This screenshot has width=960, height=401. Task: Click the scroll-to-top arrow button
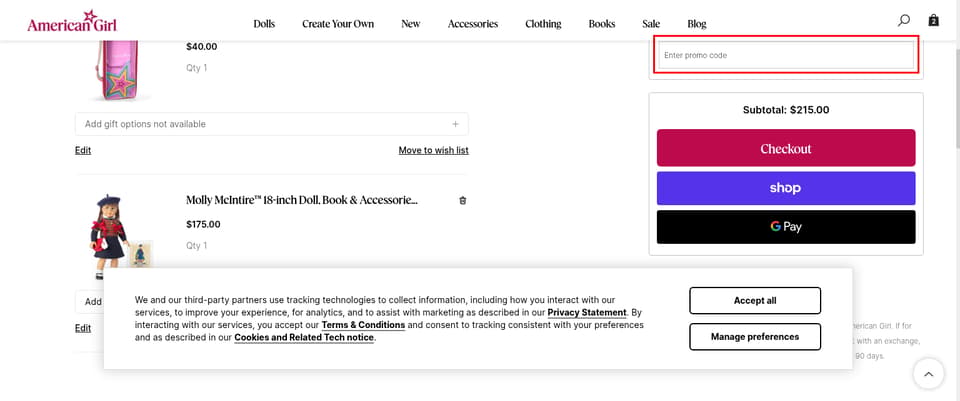pyautogui.click(x=928, y=373)
